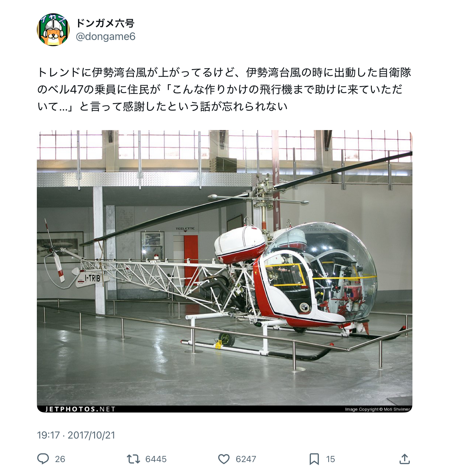Retweet using the arrows icon
Viewport: 453px width, 476px height.
coord(133,459)
